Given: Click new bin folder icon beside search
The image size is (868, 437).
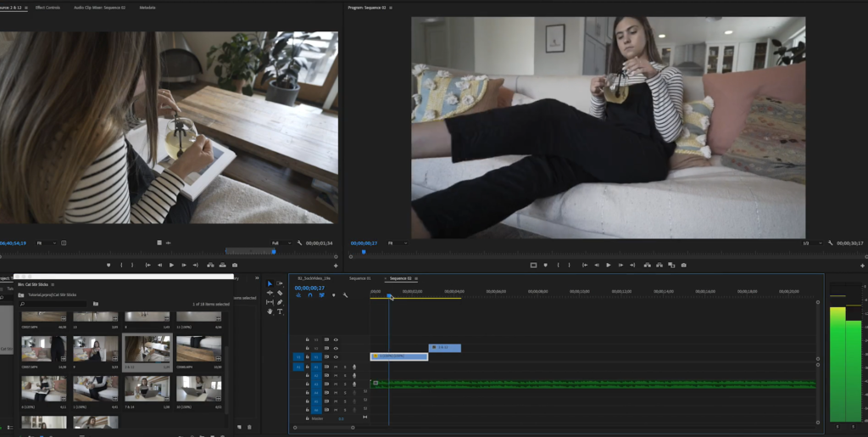Looking at the screenshot, I should pyautogui.click(x=96, y=304).
